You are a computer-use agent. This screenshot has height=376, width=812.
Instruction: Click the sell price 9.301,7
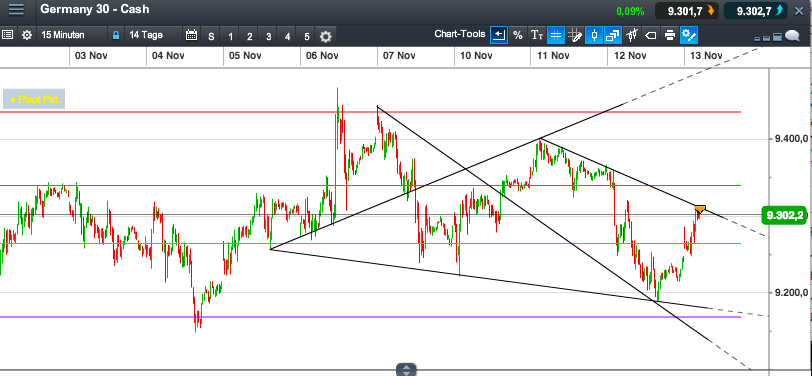click(x=688, y=10)
